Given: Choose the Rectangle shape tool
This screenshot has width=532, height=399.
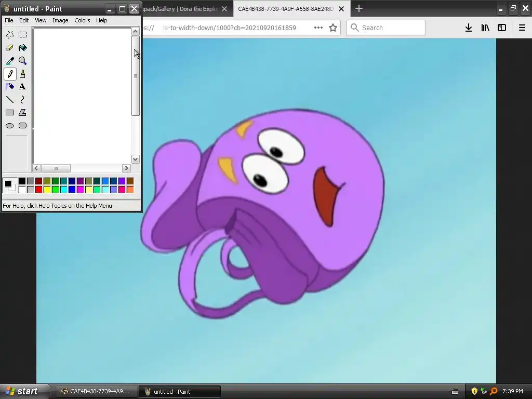Looking at the screenshot, I should [9, 112].
